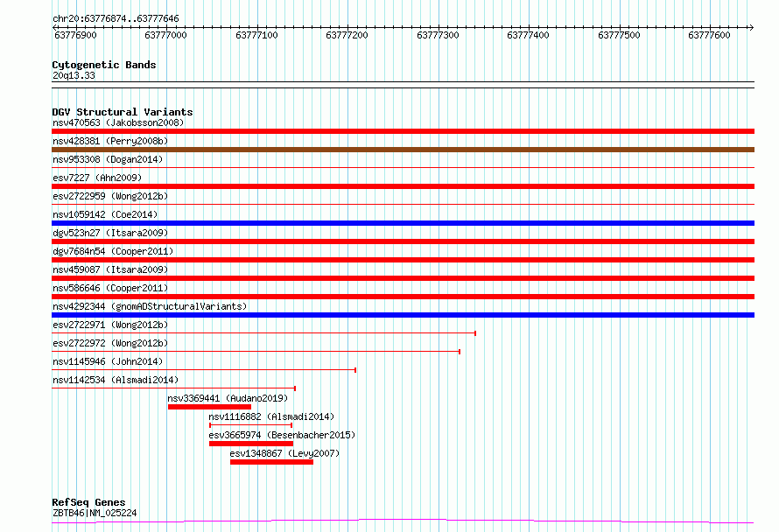
Task: Click the 63776900 ruler position label
Action: (x=75, y=35)
